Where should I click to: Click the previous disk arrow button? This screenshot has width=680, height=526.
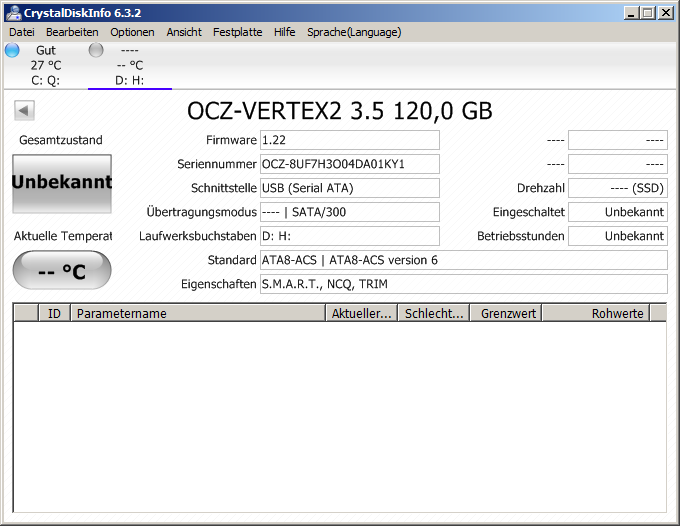(x=25, y=111)
